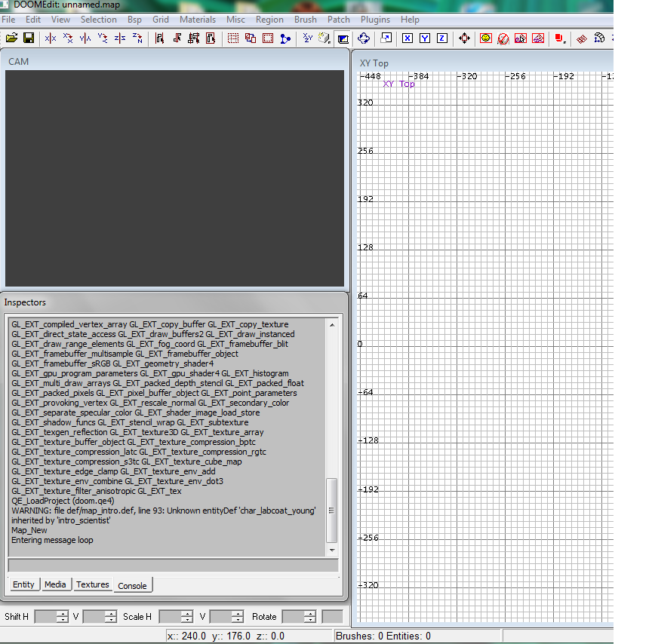Open the Media inspector tab
The width and height of the screenshot is (652, 644).
coord(55,584)
